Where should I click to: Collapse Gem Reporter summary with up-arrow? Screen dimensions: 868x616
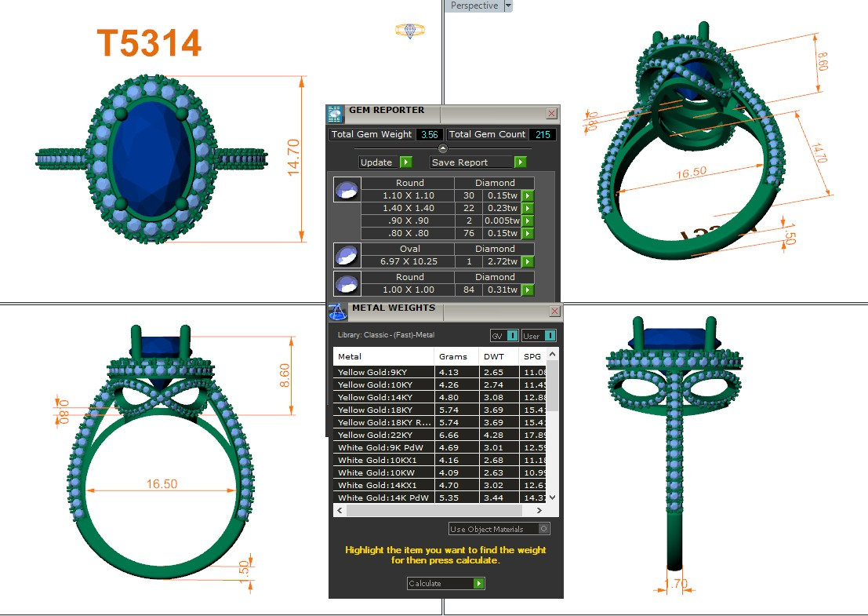[x=442, y=148]
